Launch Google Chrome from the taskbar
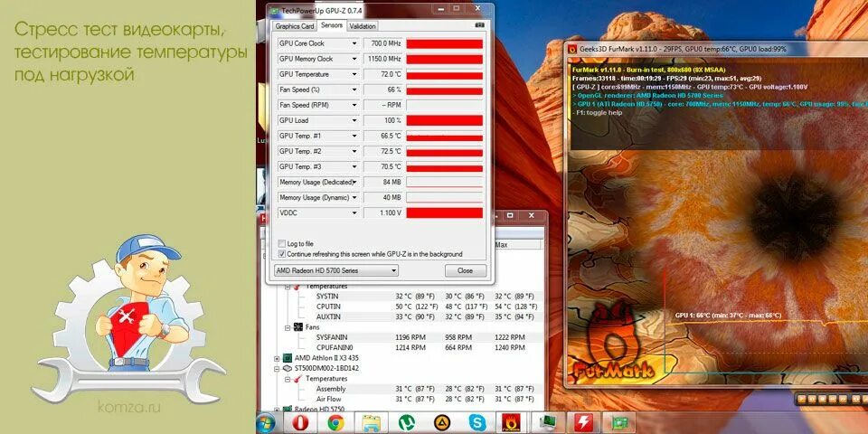 (x=335, y=423)
